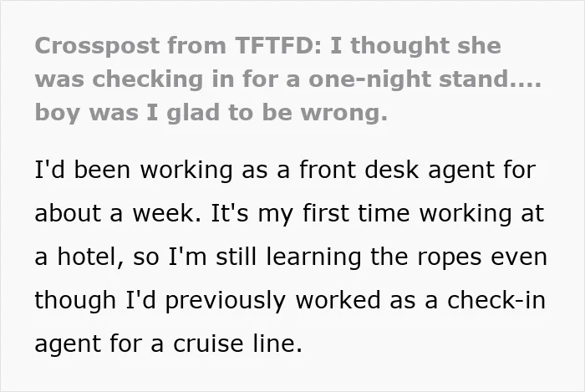Open the 'Crosspost from TFTFD' post title

[287, 79]
